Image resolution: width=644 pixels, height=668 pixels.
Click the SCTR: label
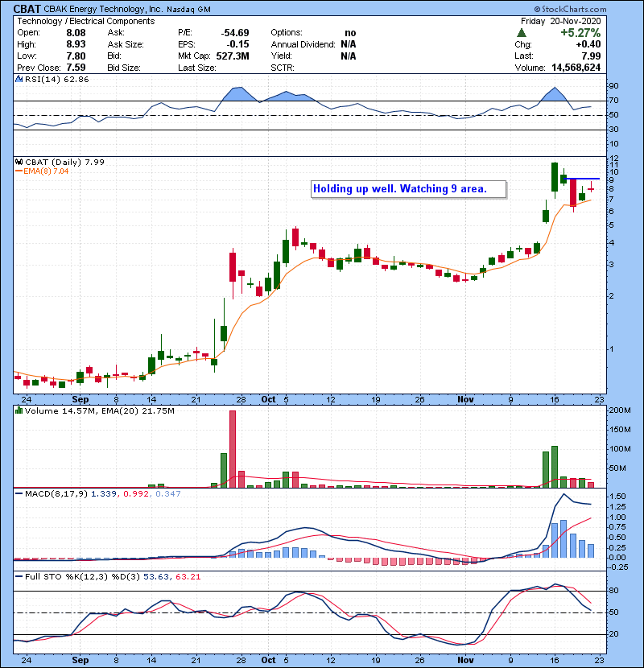tap(283, 68)
